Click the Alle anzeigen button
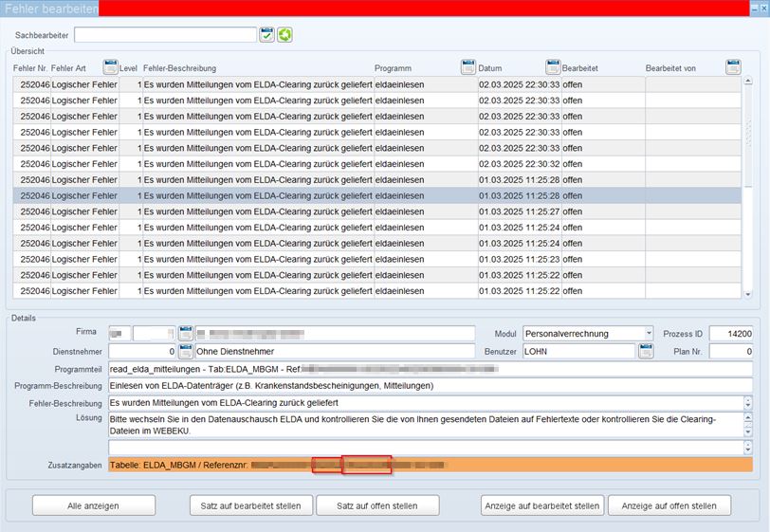The width and height of the screenshot is (770, 532). pos(93,505)
